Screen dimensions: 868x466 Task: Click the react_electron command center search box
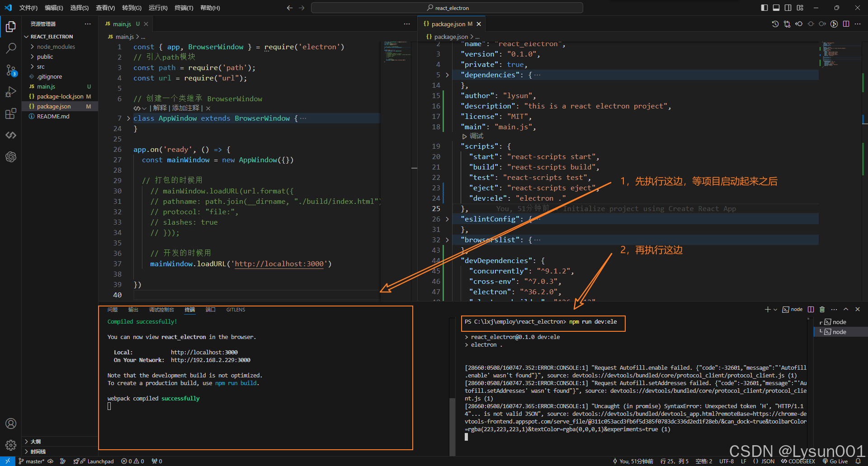447,8
